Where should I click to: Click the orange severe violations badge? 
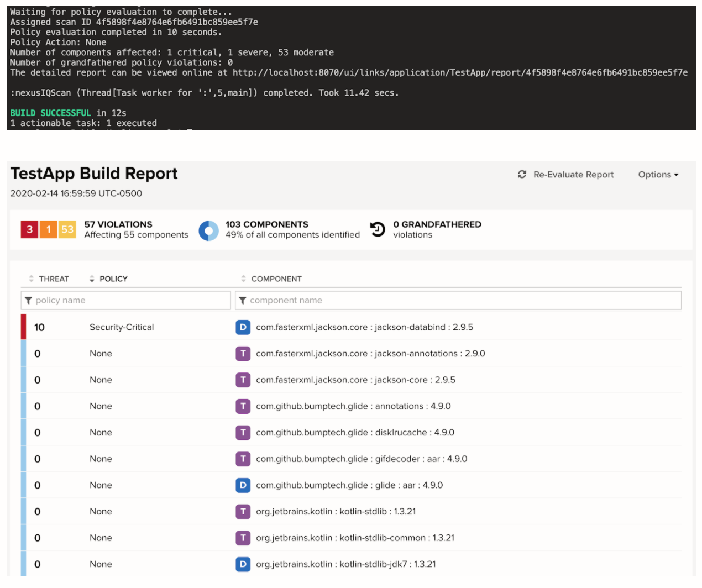48,229
